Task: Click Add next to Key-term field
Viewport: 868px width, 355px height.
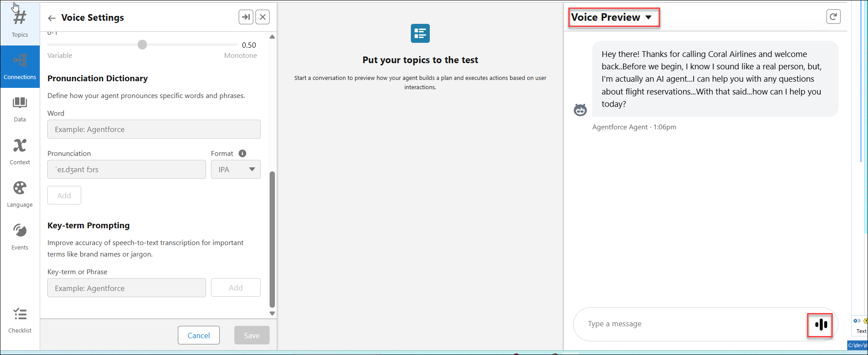Action: click(236, 287)
